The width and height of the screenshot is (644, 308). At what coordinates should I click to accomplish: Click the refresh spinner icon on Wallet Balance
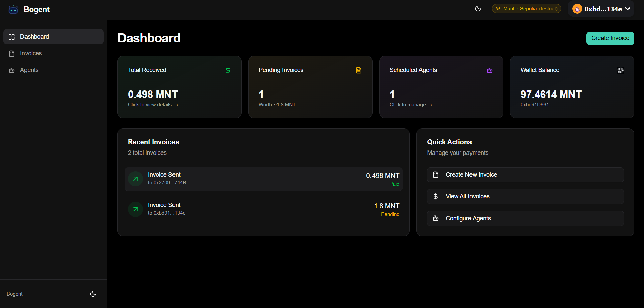pyautogui.click(x=621, y=70)
